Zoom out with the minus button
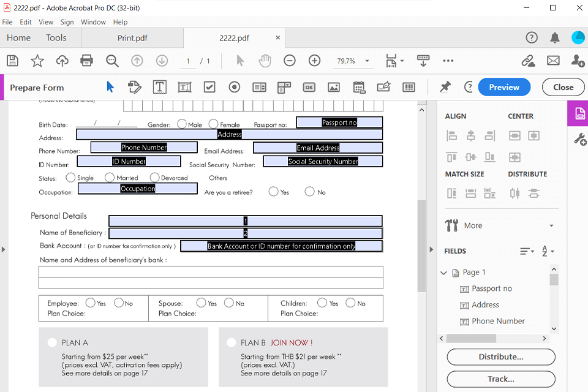The height and width of the screenshot is (392, 588). 290,61
